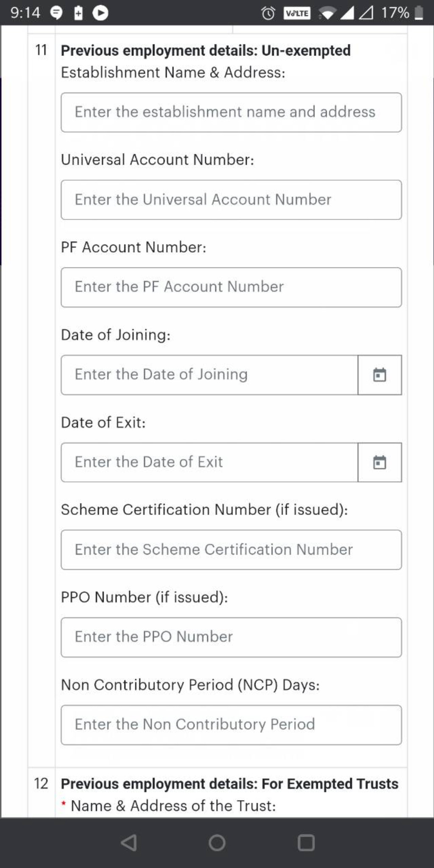
Task: Tap the battery saver notification icon
Action: click(x=78, y=13)
